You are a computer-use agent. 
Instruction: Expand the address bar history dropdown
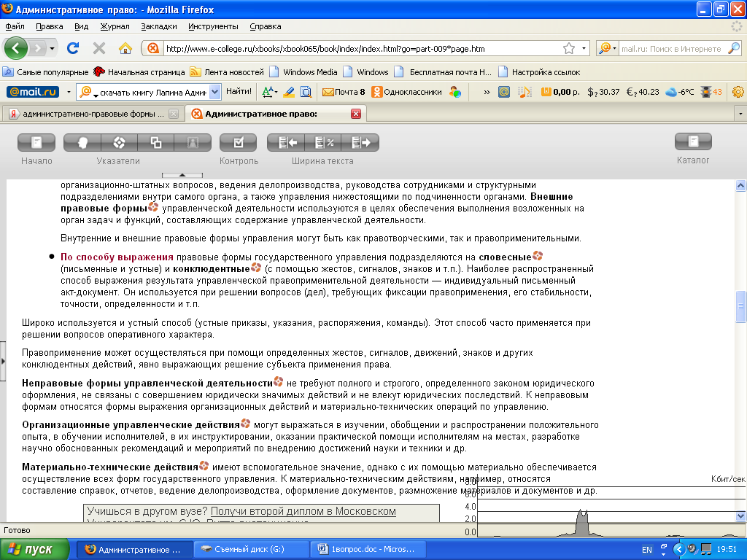(584, 49)
